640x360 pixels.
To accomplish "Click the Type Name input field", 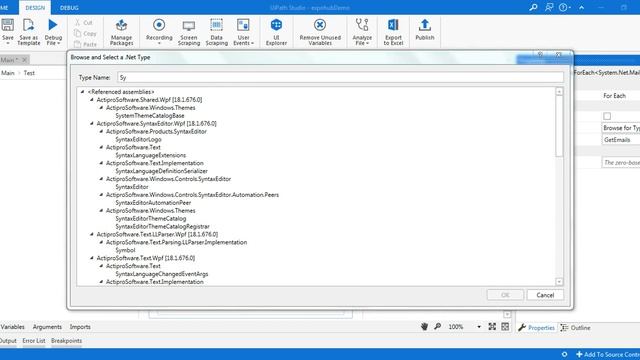I will (340, 77).
